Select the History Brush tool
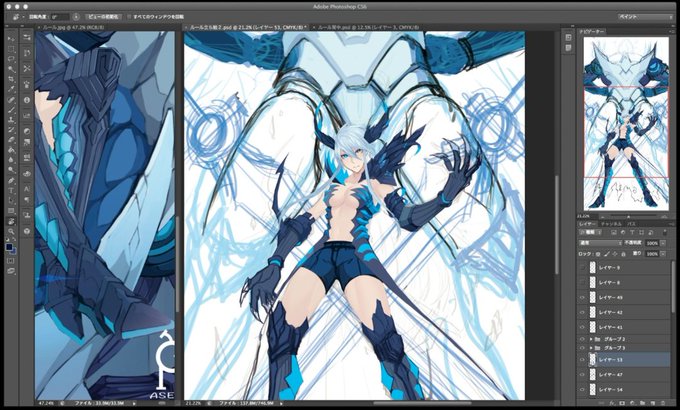The height and width of the screenshot is (410, 680). coord(11,130)
